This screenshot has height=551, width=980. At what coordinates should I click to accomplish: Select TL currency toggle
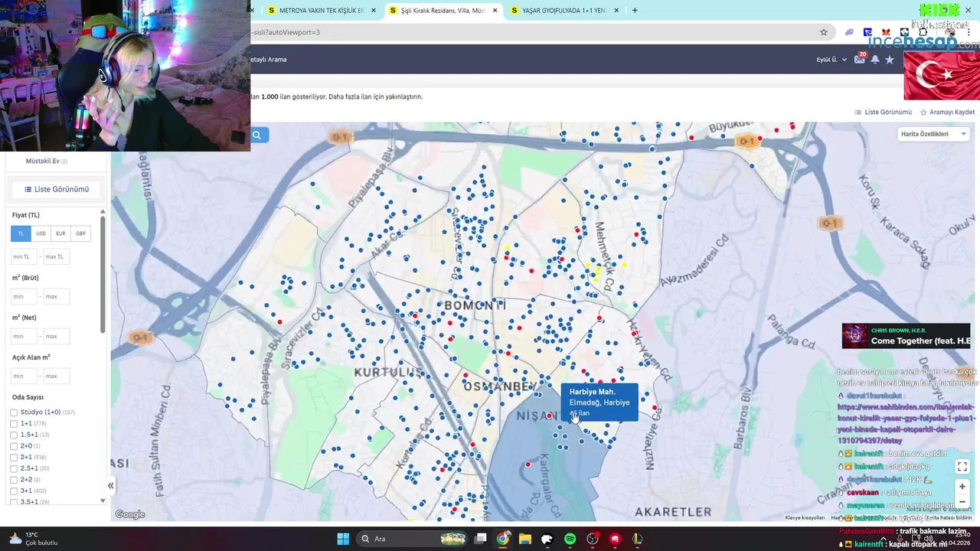tap(21, 233)
